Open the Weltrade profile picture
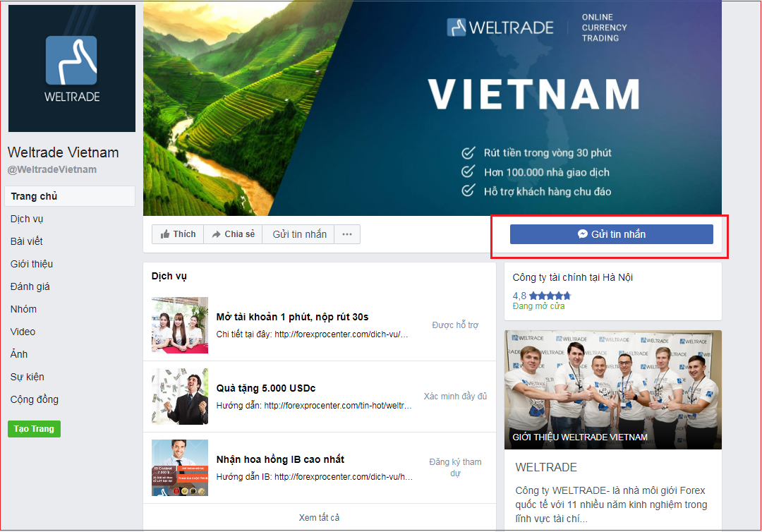Viewport: 762px width, 532px height. [x=72, y=68]
